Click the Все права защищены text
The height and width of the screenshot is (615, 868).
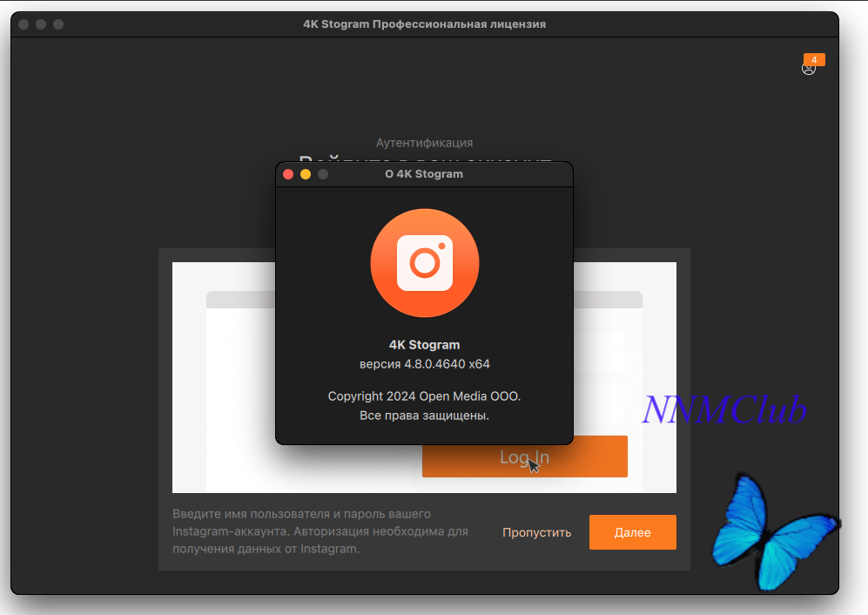click(x=425, y=416)
